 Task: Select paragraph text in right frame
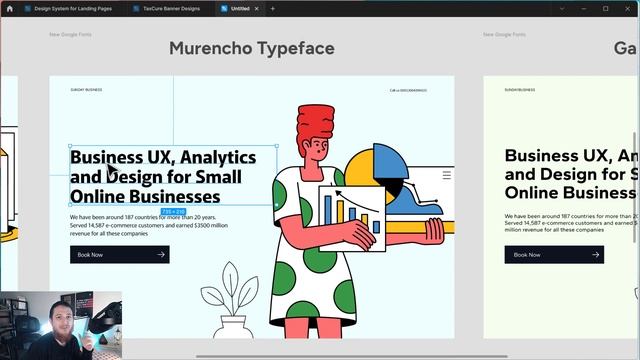coord(571,223)
